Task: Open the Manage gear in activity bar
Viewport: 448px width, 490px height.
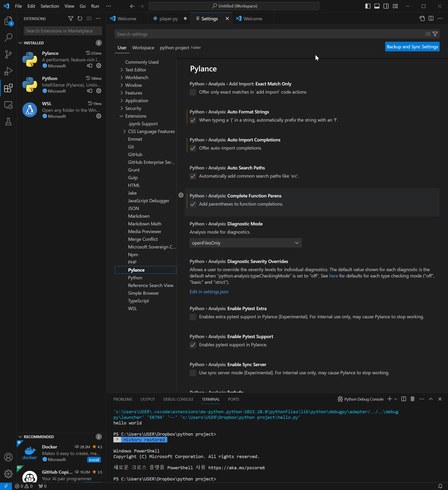Action: tap(8, 473)
